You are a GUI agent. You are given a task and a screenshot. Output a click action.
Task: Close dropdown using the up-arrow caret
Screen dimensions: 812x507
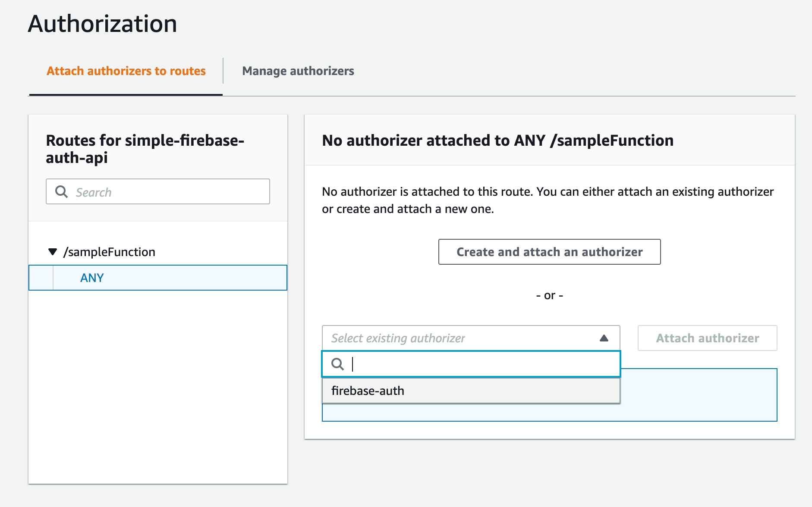click(x=604, y=338)
